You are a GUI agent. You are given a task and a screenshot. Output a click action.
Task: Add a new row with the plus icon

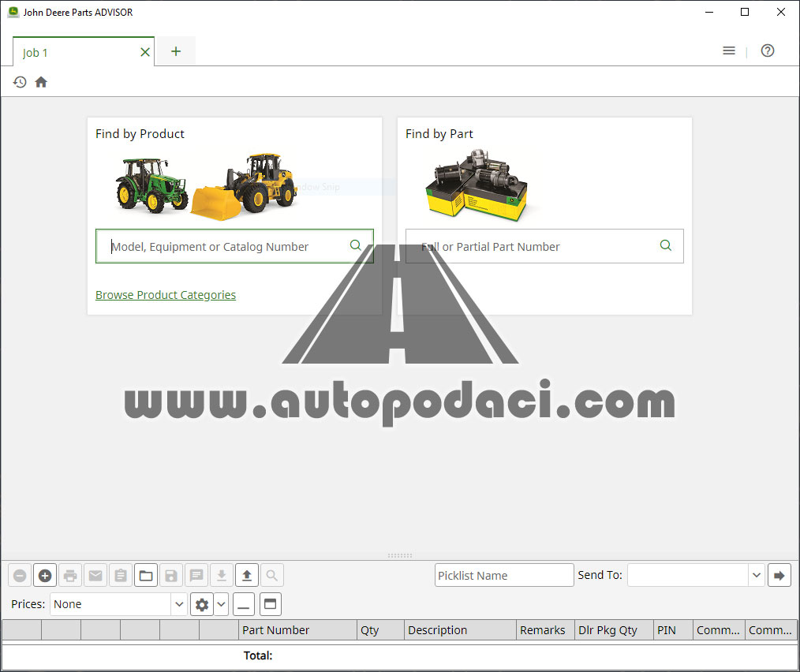pos(45,575)
